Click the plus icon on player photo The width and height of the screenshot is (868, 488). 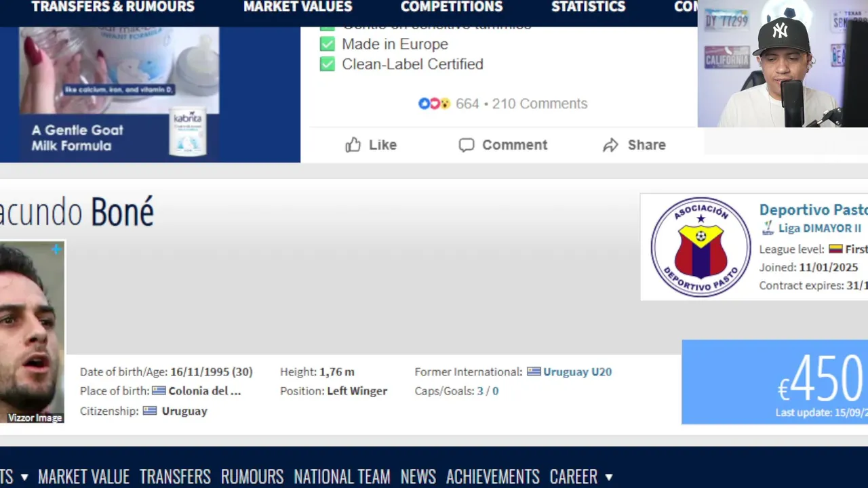pyautogui.click(x=56, y=249)
